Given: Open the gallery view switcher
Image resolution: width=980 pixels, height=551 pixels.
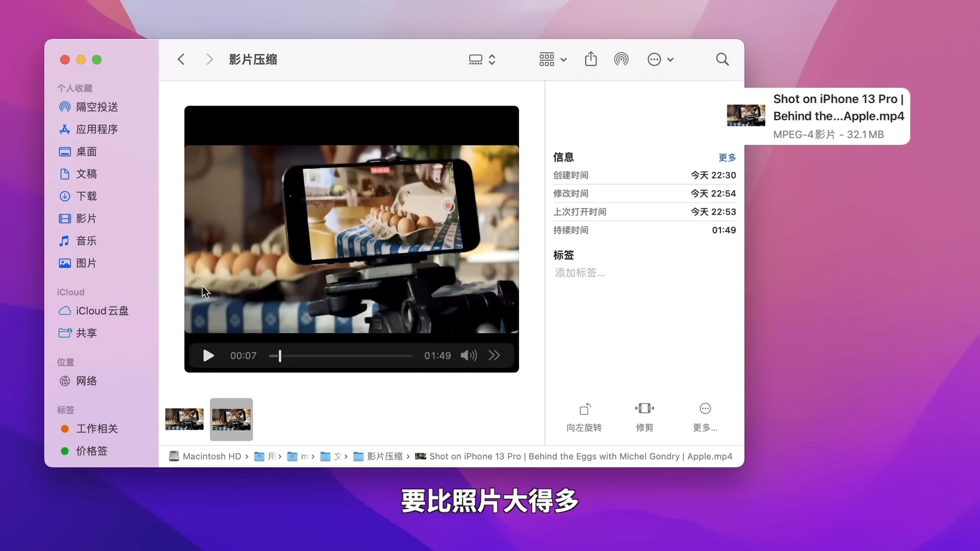Looking at the screenshot, I should 482,59.
